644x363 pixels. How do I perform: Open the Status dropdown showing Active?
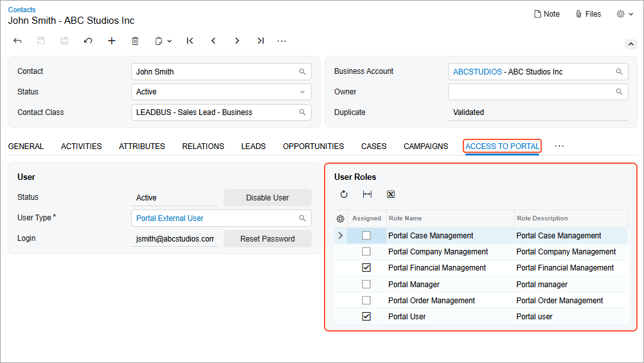pyautogui.click(x=221, y=92)
